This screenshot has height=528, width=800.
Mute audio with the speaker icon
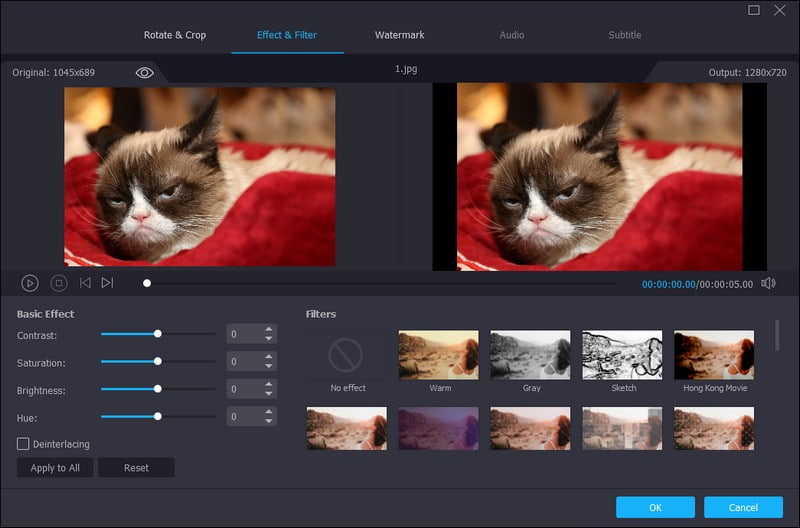pos(768,283)
